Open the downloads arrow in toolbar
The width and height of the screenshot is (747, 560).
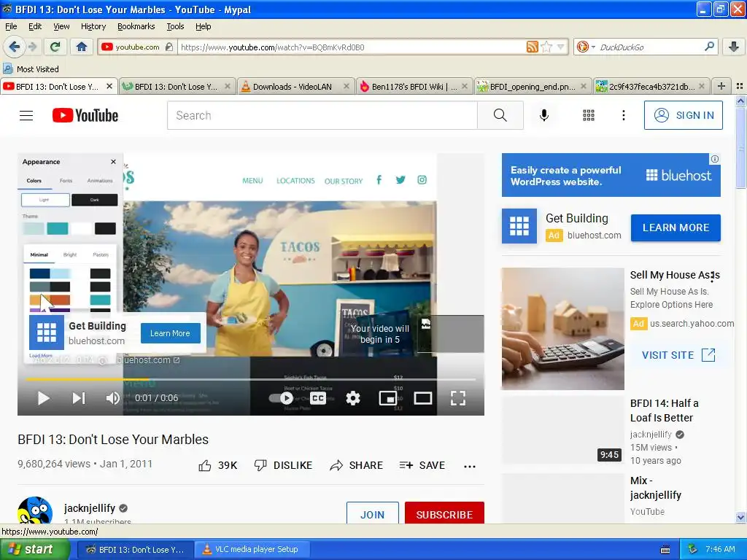coord(734,47)
